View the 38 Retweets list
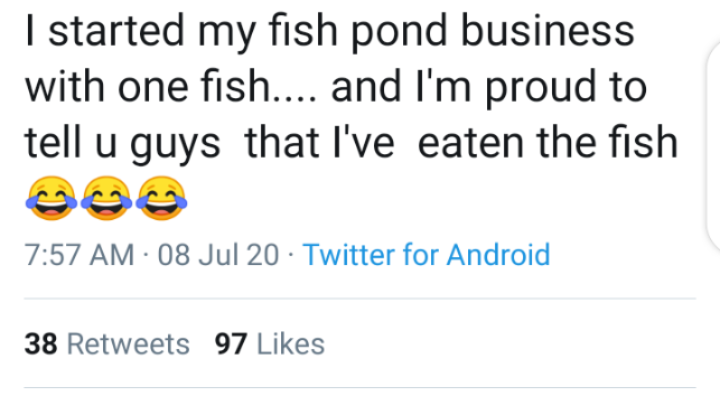The width and height of the screenshot is (720, 409). coord(107,344)
